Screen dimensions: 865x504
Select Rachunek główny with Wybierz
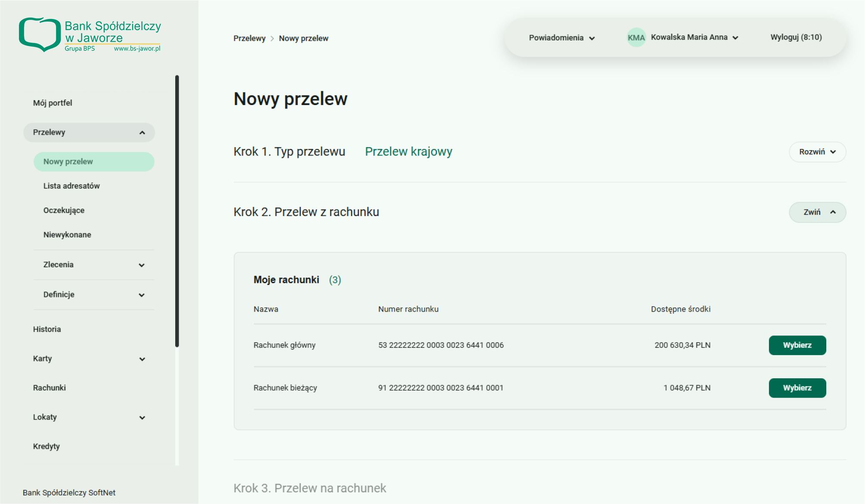pos(797,345)
